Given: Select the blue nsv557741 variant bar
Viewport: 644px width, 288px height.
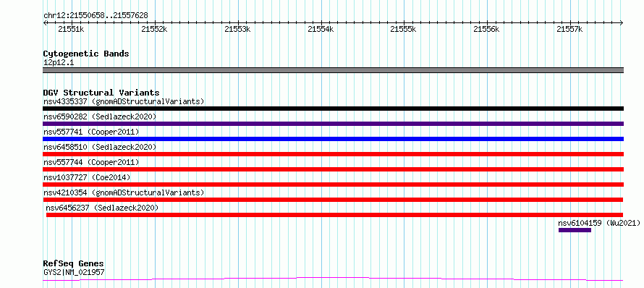Looking at the screenshot, I should coord(333,139).
